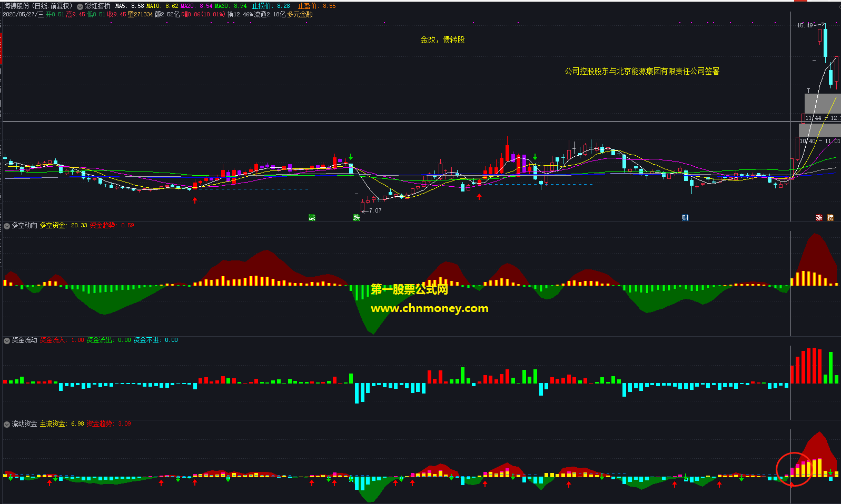Viewport: 841px width, 504px height.
Task: Collapse the 资金流动 indicator panel arrow
Action: pos(7,340)
